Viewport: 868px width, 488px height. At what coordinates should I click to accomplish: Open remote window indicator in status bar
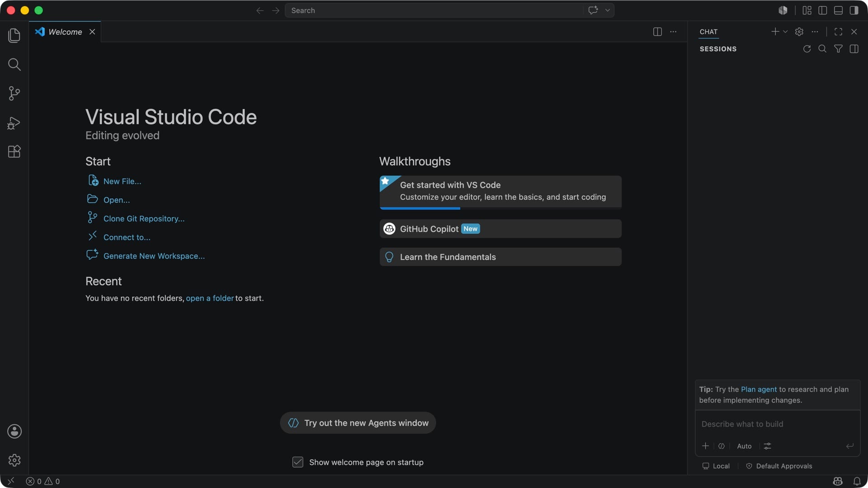(11, 481)
